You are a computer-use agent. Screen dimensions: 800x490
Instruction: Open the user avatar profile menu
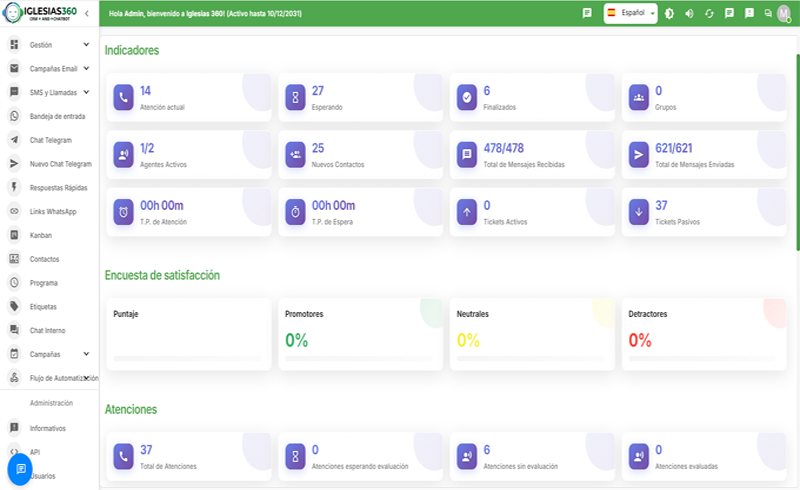[x=784, y=14]
